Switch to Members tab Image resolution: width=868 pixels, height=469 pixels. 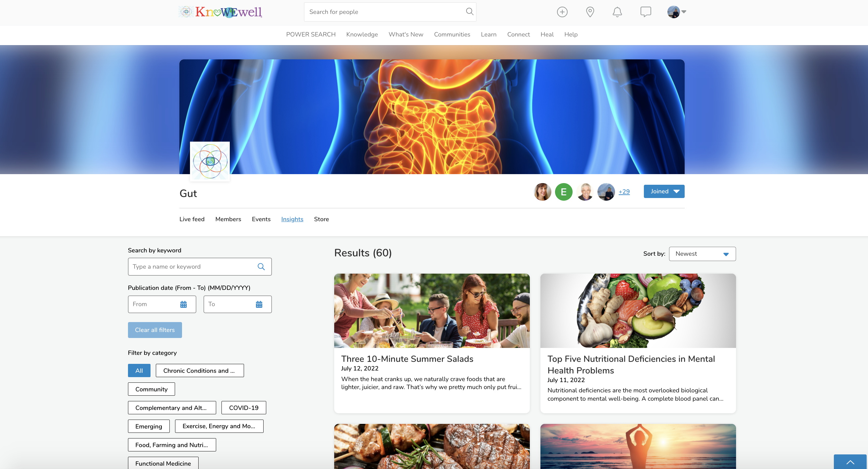click(x=228, y=219)
